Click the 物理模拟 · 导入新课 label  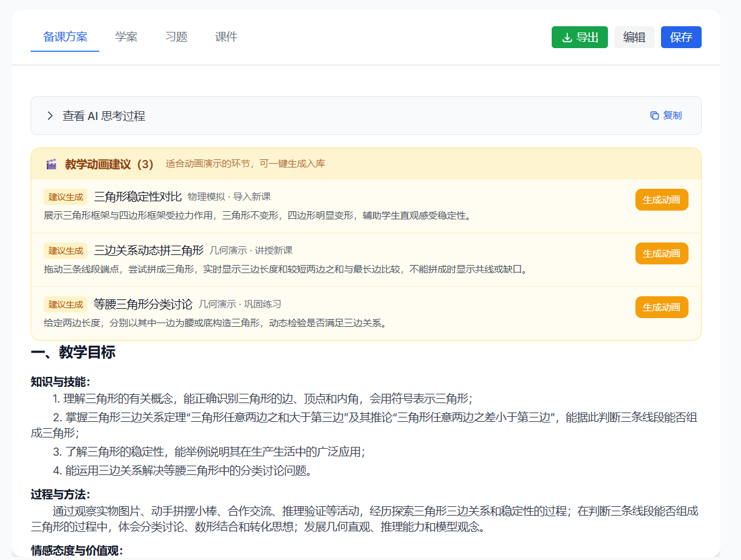click(x=229, y=197)
